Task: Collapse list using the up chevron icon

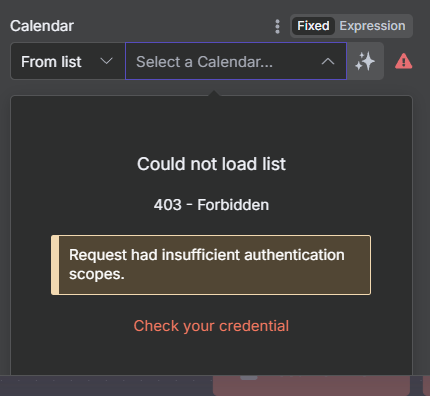Action: coord(328,61)
